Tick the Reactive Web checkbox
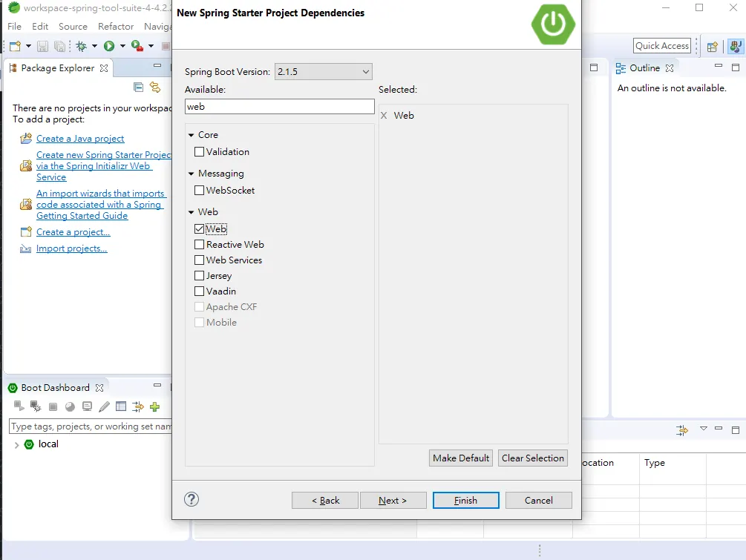The image size is (746, 560). (x=200, y=244)
